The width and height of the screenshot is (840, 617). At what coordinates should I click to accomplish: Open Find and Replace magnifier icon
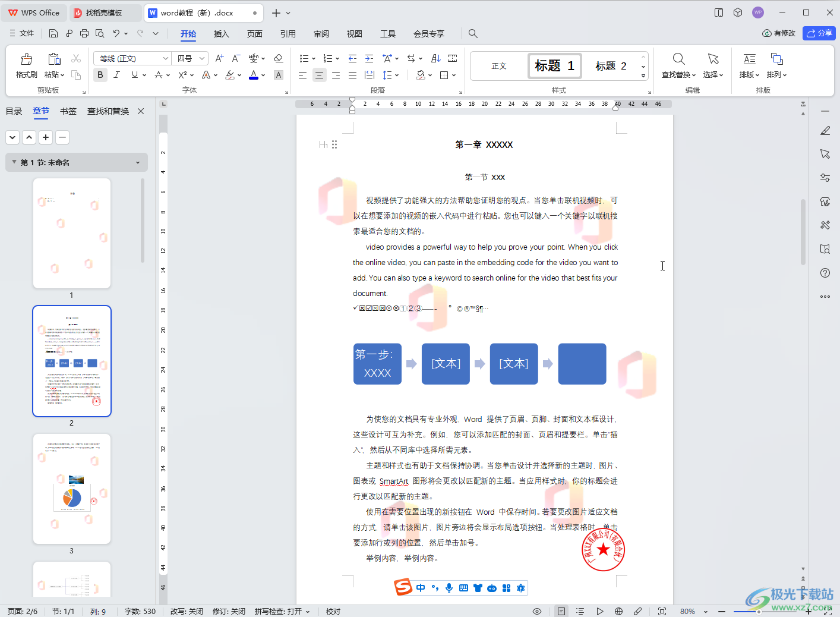pyautogui.click(x=678, y=59)
